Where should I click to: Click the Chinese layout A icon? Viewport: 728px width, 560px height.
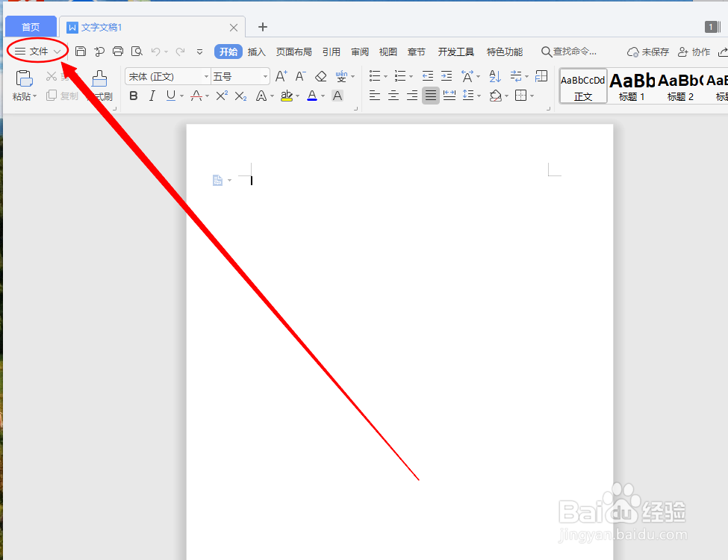467,75
